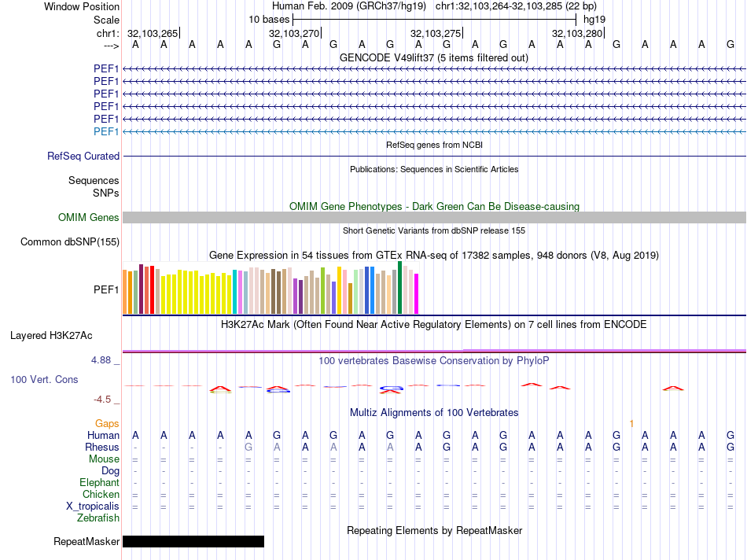Click the -4.5 PhyloP scale minimum
747x560 pixels.
102,400
